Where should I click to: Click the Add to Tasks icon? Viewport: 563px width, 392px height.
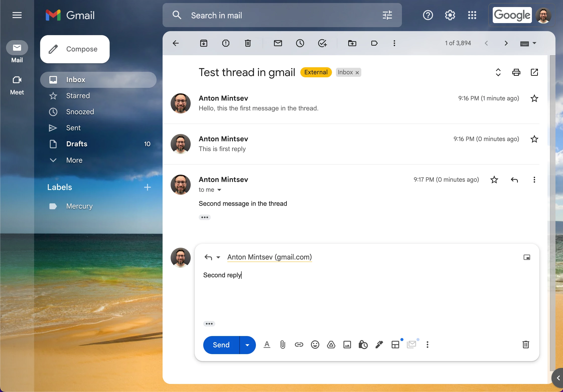322,43
